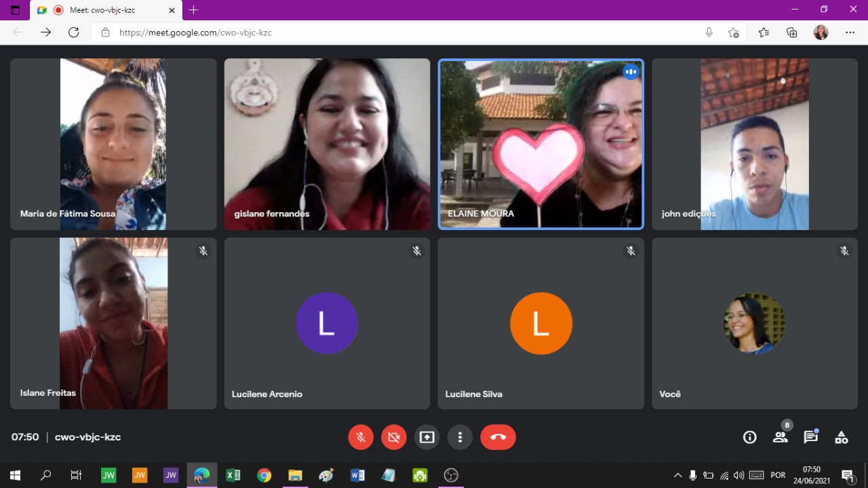Screen dimensions: 868x488
Task: Open OBS Studio from the taskbar
Action: click(x=451, y=475)
